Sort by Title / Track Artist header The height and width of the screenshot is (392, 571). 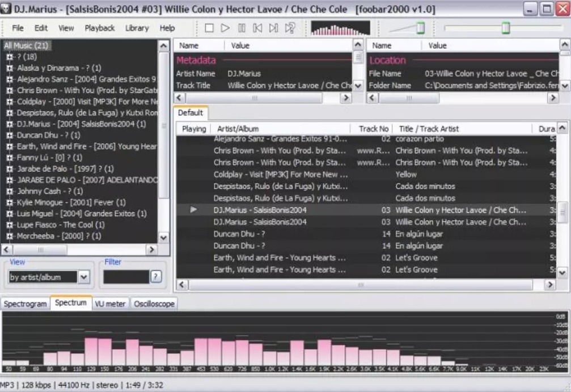463,129
